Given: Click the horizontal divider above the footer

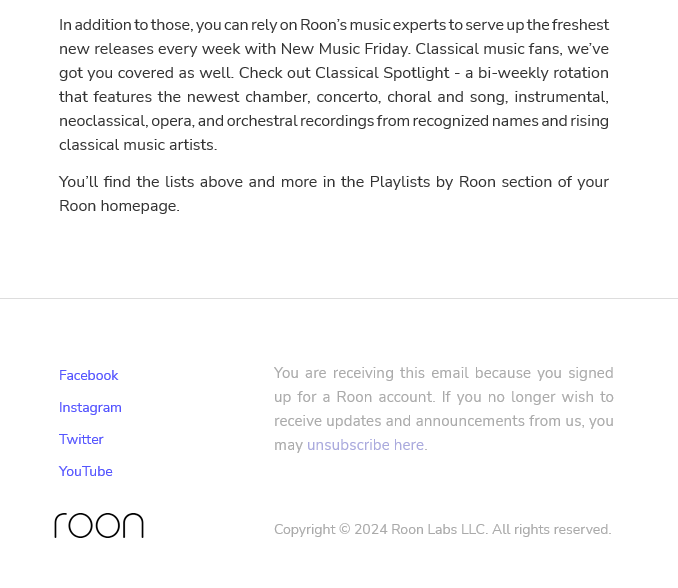Looking at the screenshot, I should coord(339,298).
